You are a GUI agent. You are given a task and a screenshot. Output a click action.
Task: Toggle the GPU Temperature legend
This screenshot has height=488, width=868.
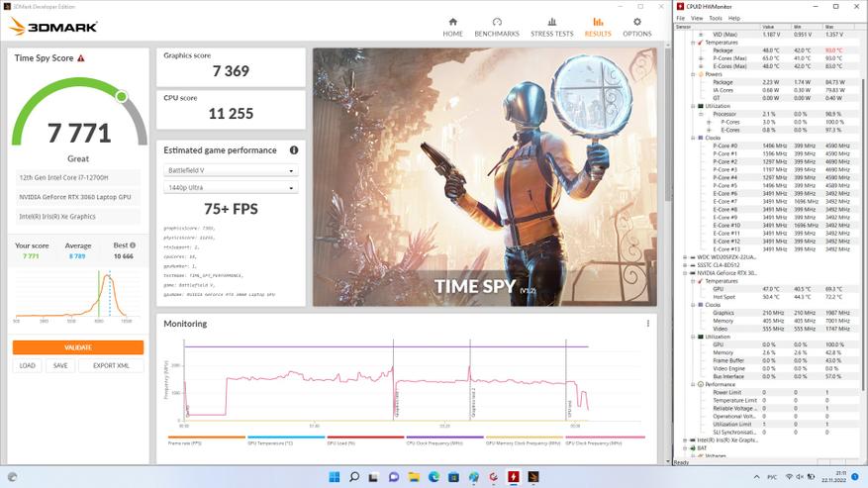286,440
